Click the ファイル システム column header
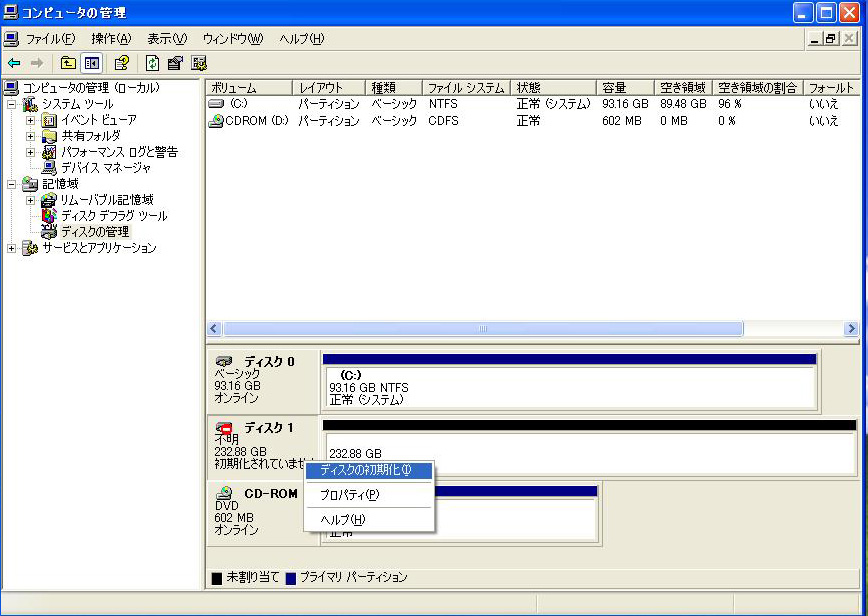Viewport: 868px width, 616px height. click(x=465, y=88)
